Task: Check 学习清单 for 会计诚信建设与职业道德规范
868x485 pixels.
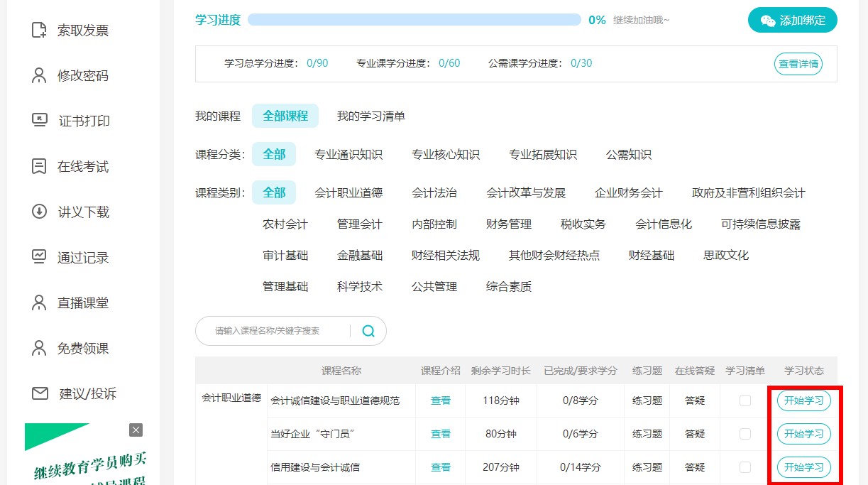Action: 744,400
